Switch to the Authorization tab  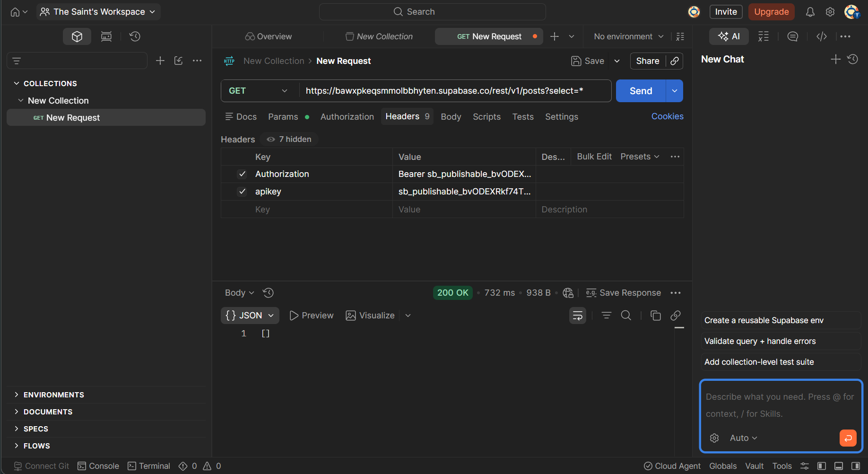347,117
